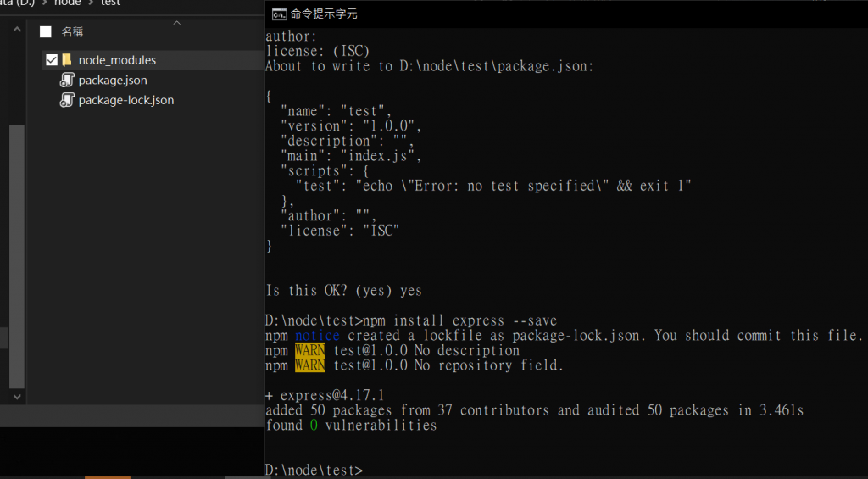
Task: Click the blue 'notice' word in npm output
Action: coord(317,336)
